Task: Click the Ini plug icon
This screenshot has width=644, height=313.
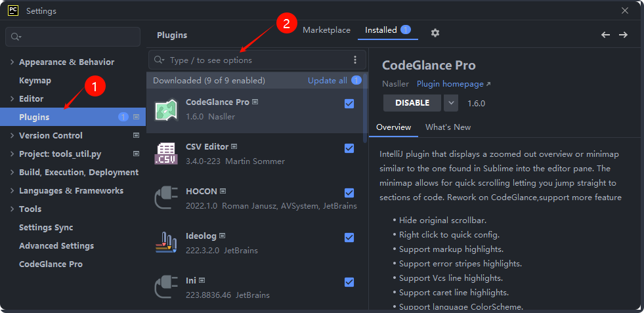Action: [166, 287]
